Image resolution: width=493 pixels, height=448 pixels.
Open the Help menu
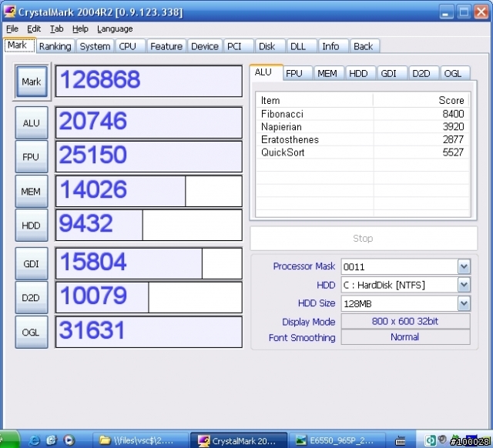pyautogui.click(x=80, y=29)
